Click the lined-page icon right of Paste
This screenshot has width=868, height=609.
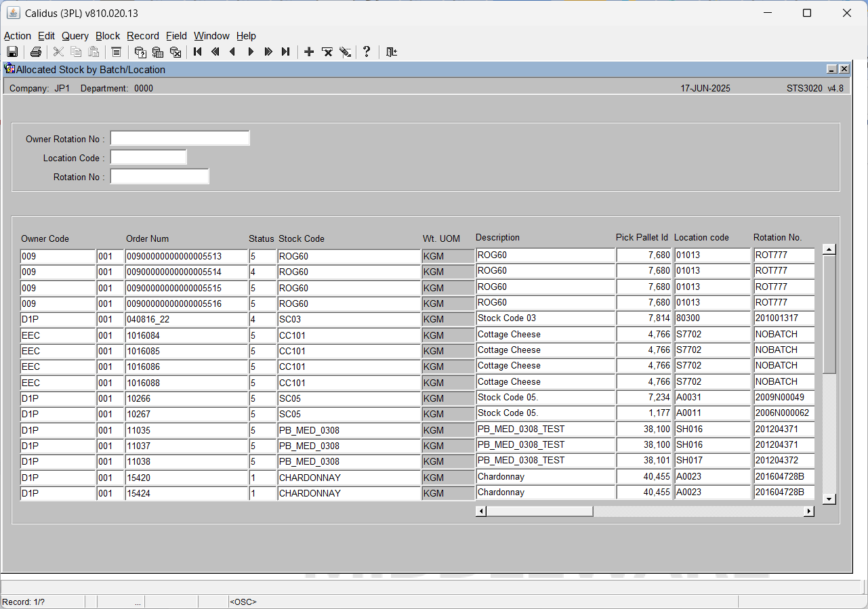point(117,52)
